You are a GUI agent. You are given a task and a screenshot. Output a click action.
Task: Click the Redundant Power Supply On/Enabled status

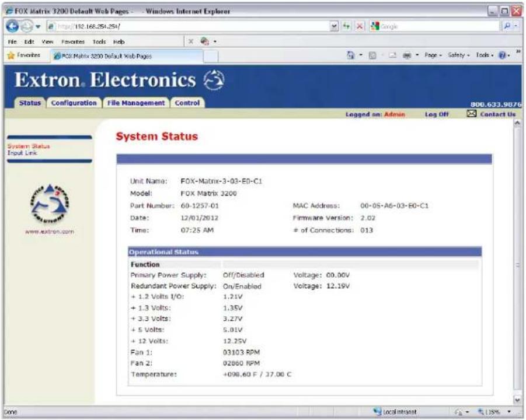(242, 286)
